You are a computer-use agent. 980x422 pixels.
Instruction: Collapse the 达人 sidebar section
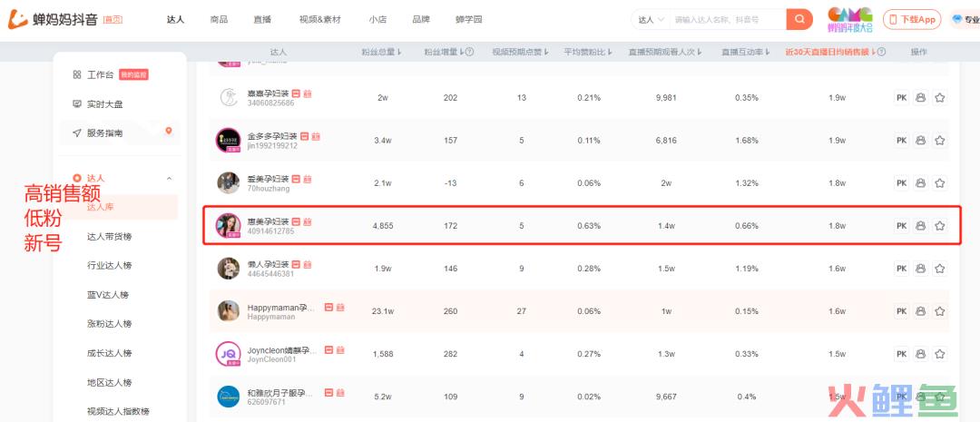[x=169, y=179]
